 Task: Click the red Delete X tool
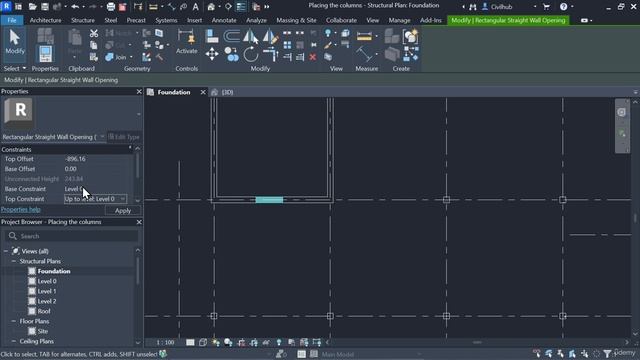(313, 57)
